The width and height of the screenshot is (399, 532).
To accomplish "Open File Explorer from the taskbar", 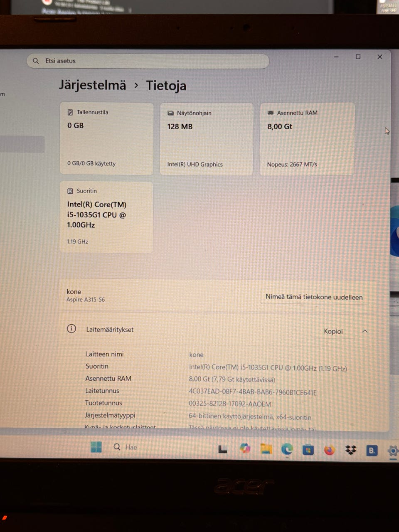I will pos(266,449).
